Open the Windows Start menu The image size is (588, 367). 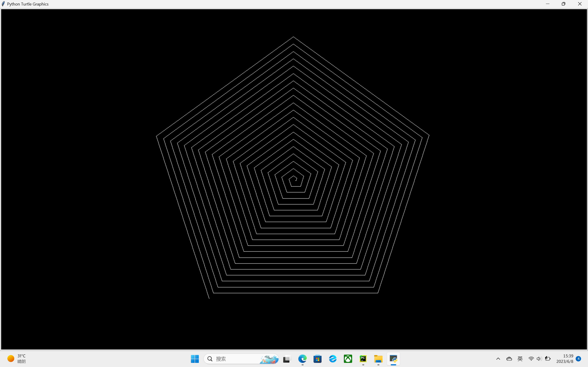click(x=195, y=359)
